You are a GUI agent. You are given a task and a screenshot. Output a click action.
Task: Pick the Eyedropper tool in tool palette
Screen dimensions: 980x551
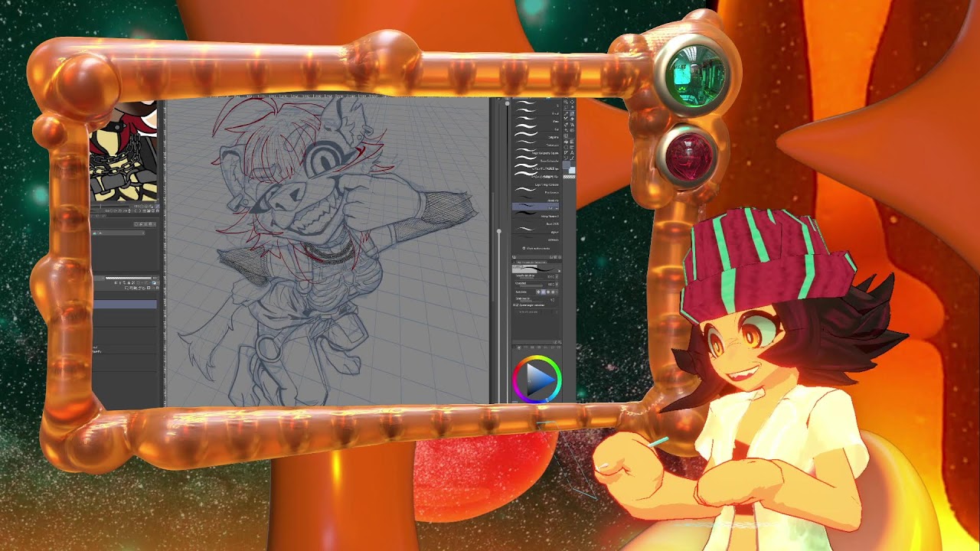566,114
